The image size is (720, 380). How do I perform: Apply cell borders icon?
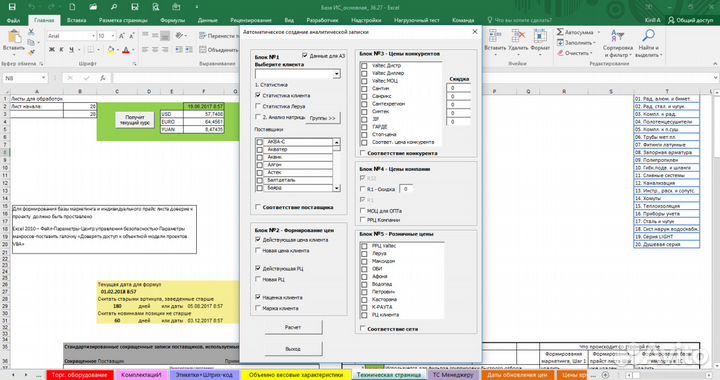[91, 50]
